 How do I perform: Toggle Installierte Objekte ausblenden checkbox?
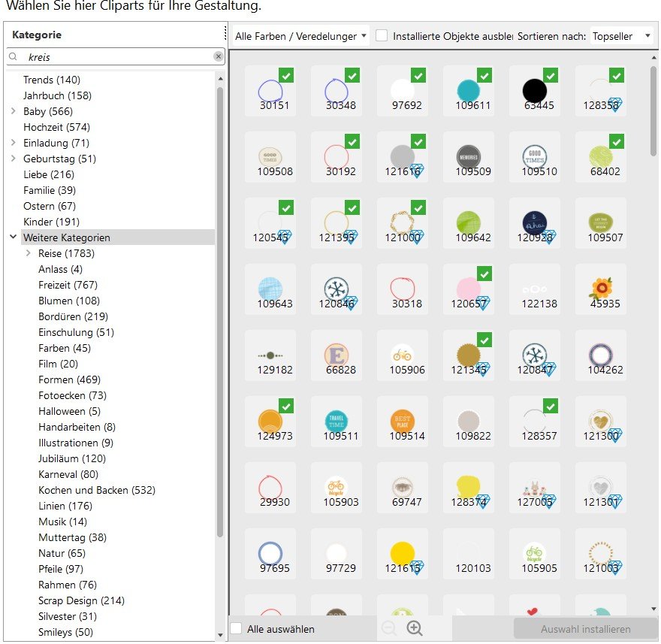tap(382, 36)
